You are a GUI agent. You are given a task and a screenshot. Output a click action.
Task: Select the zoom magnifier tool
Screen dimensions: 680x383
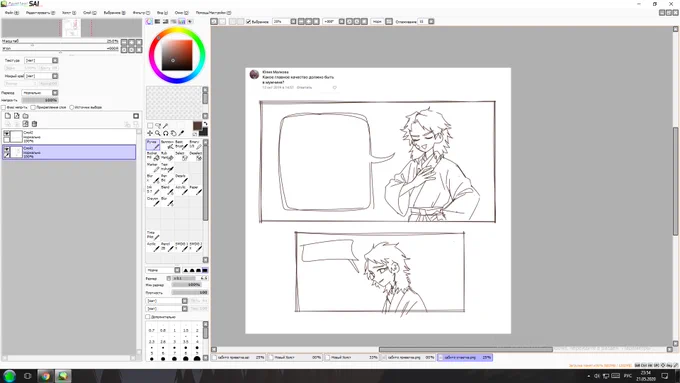pos(158,133)
